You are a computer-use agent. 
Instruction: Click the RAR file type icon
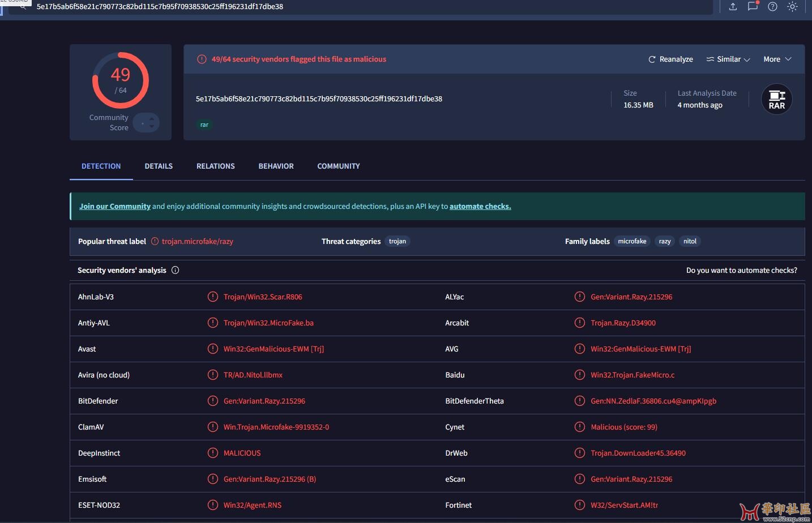[777, 100]
